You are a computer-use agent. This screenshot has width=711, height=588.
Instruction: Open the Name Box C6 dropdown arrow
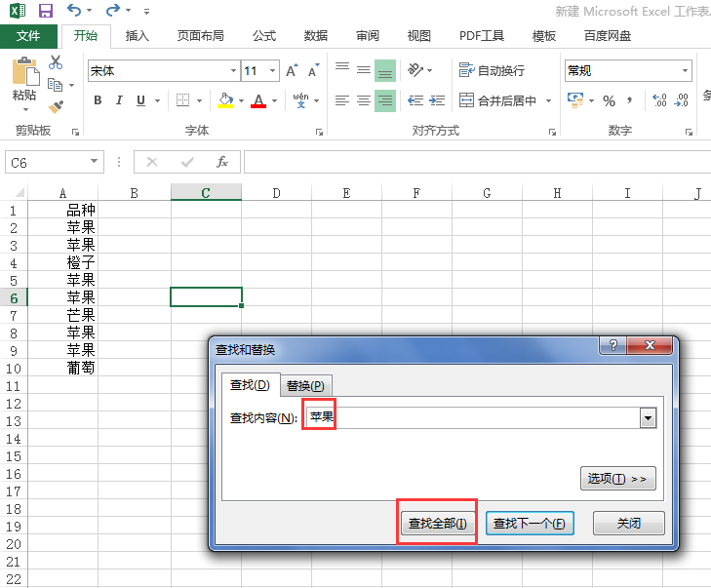coord(94,162)
